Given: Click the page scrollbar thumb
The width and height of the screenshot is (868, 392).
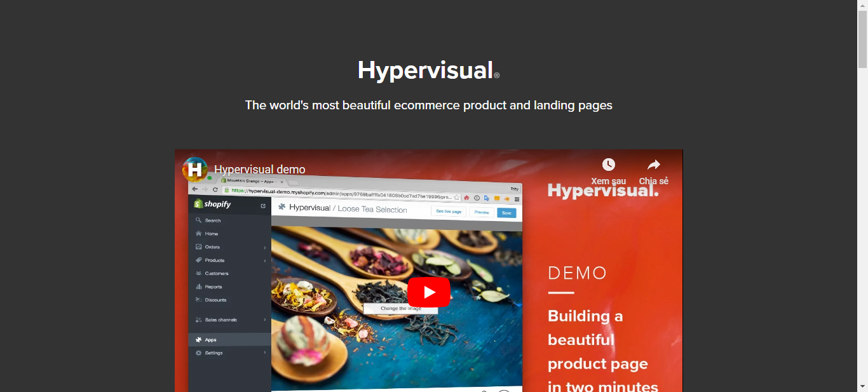Looking at the screenshot, I should tap(863, 38).
